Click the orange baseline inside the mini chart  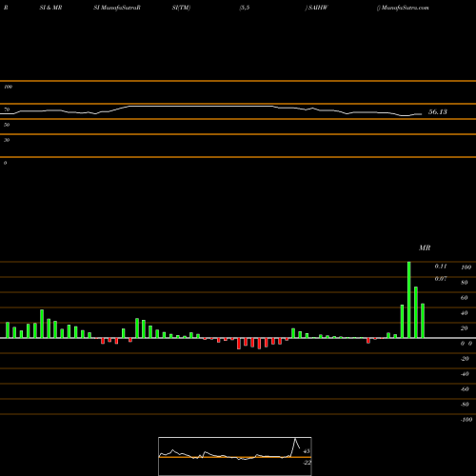click(x=235, y=457)
